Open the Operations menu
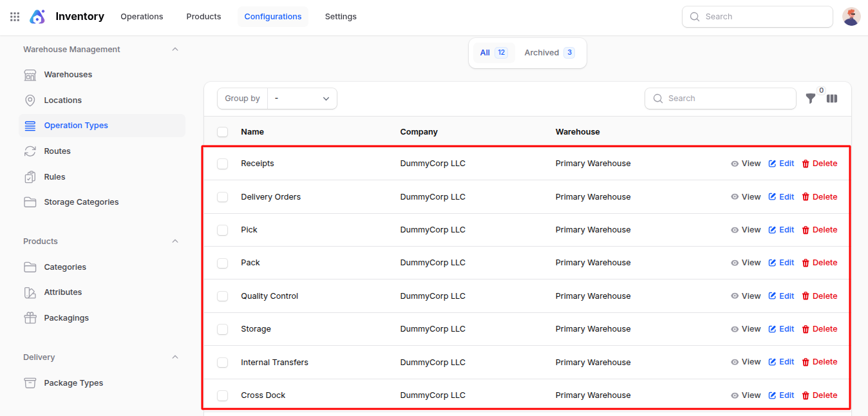This screenshot has width=868, height=416. pyautogui.click(x=142, y=17)
